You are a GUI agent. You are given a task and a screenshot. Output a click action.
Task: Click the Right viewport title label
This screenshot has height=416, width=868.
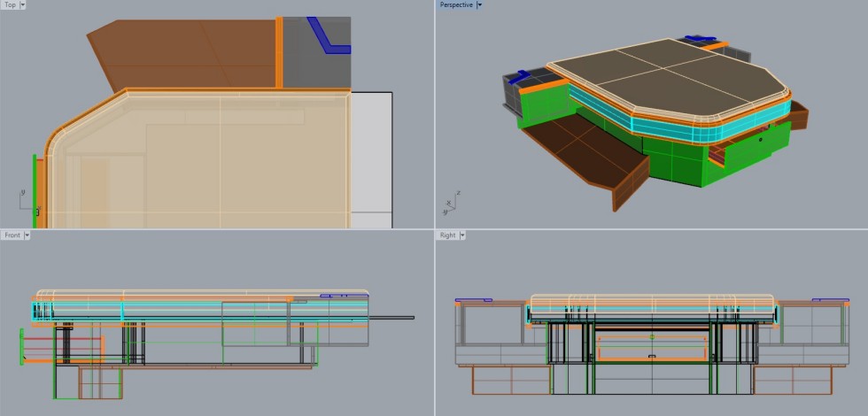click(447, 235)
